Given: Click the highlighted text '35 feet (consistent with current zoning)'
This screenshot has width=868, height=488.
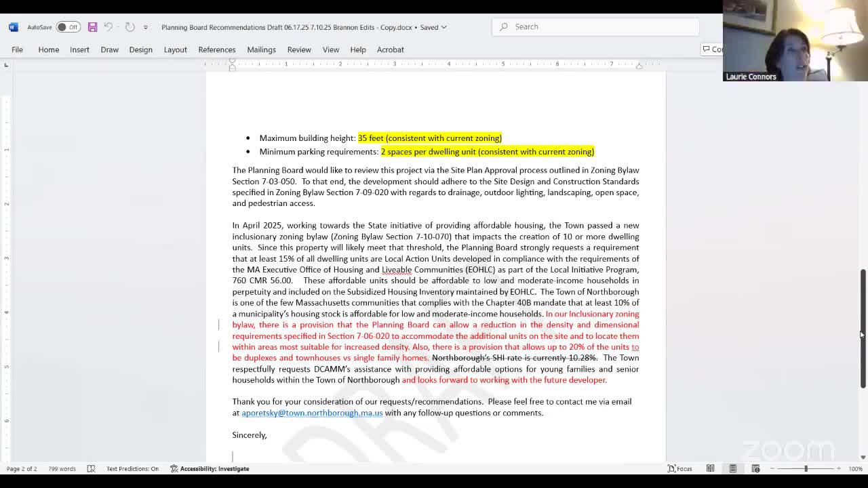Looking at the screenshot, I should coord(429,138).
